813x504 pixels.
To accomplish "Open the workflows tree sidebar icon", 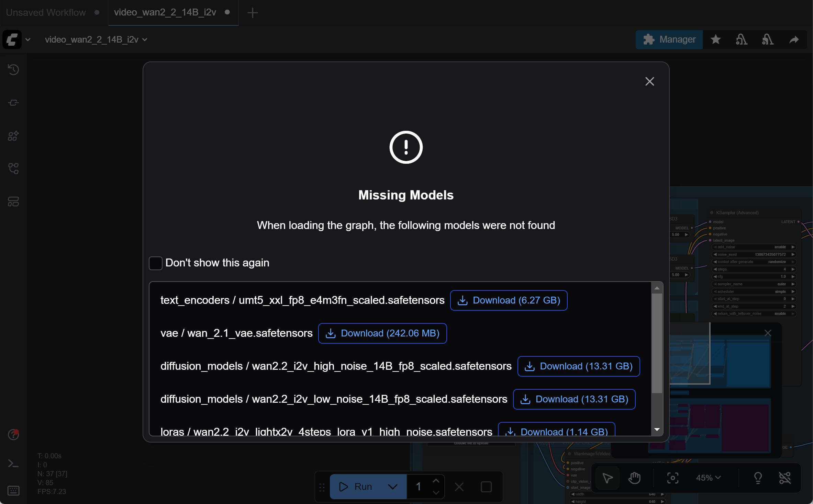I will tap(13, 168).
